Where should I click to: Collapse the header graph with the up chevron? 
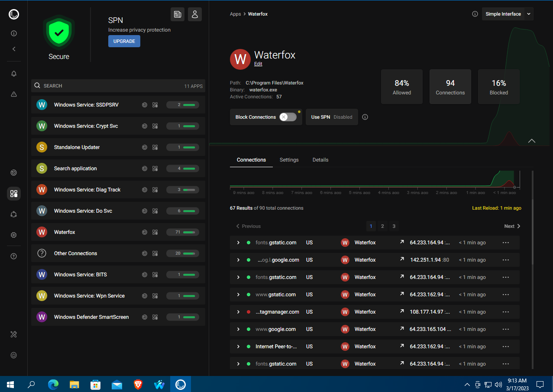pyautogui.click(x=532, y=141)
